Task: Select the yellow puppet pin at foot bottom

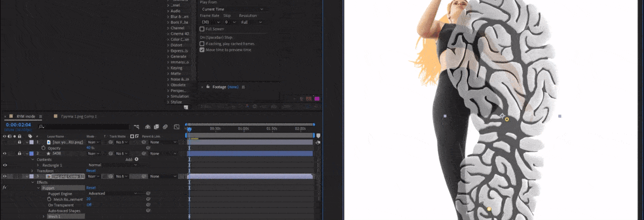Action: [x=489, y=209]
